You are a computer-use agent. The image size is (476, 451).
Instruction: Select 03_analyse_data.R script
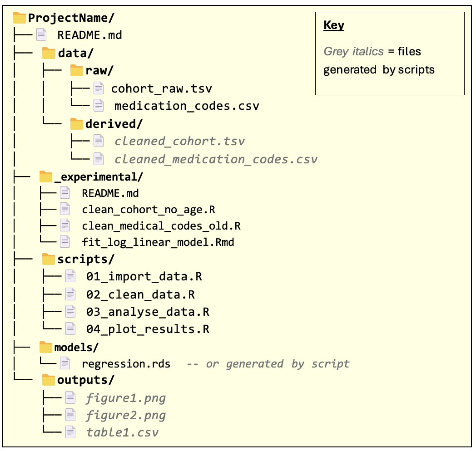148,312
